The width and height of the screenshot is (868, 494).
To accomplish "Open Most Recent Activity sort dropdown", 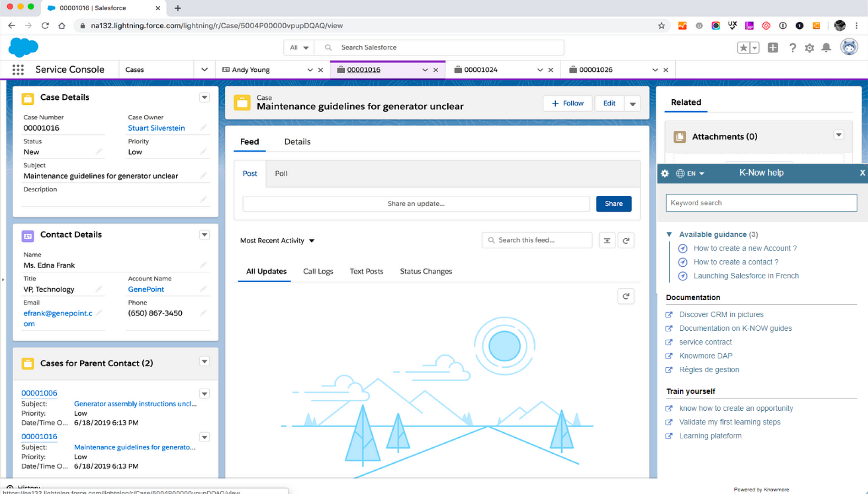I will (277, 241).
